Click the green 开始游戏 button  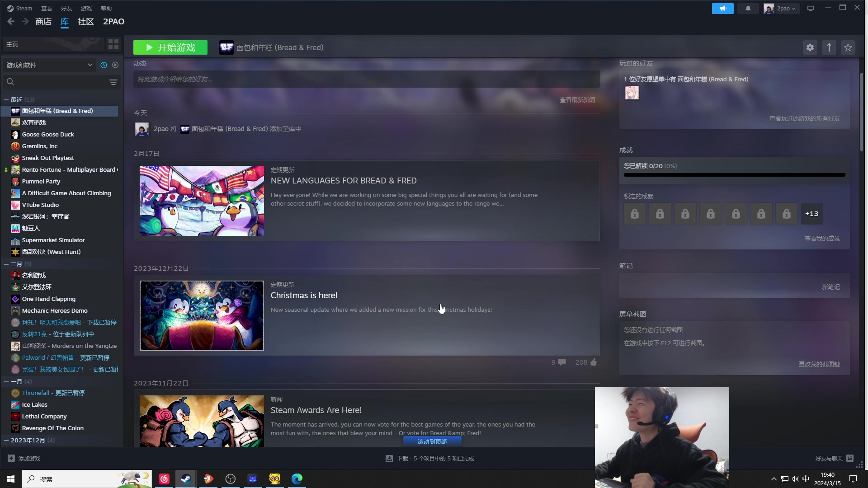tap(170, 47)
